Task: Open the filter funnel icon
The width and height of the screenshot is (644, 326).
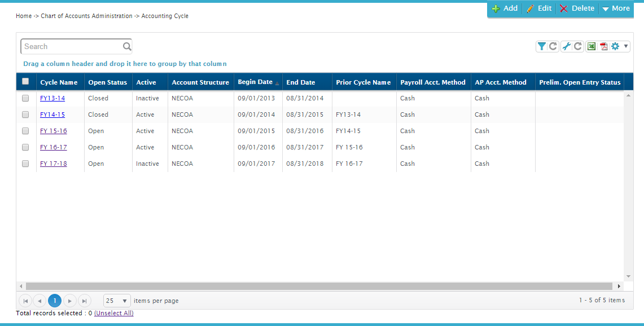Action: click(542, 46)
